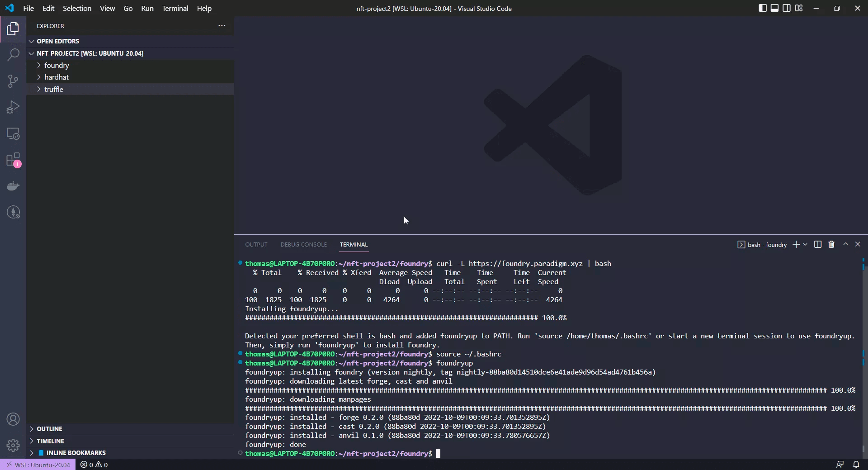Open the File menu

28,8
